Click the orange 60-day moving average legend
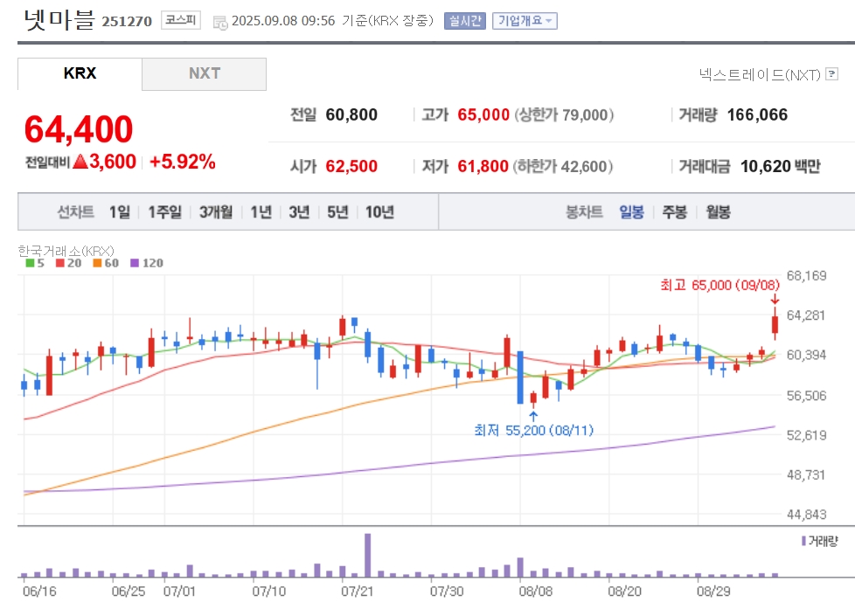Screen dimensions: 855x616 tap(106, 263)
